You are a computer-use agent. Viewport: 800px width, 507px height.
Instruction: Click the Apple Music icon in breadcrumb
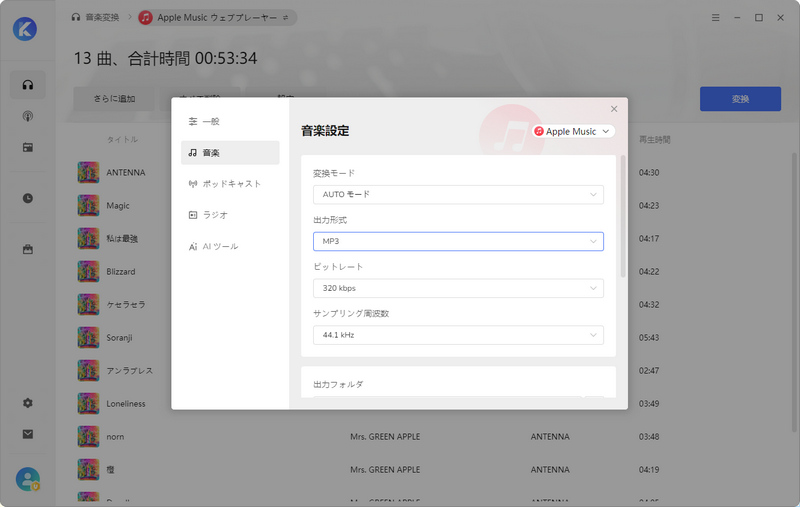tap(145, 17)
